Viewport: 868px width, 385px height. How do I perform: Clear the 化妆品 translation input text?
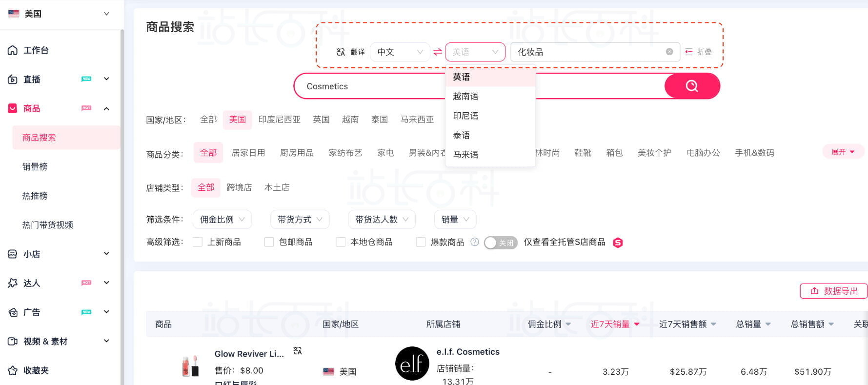tap(669, 52)
